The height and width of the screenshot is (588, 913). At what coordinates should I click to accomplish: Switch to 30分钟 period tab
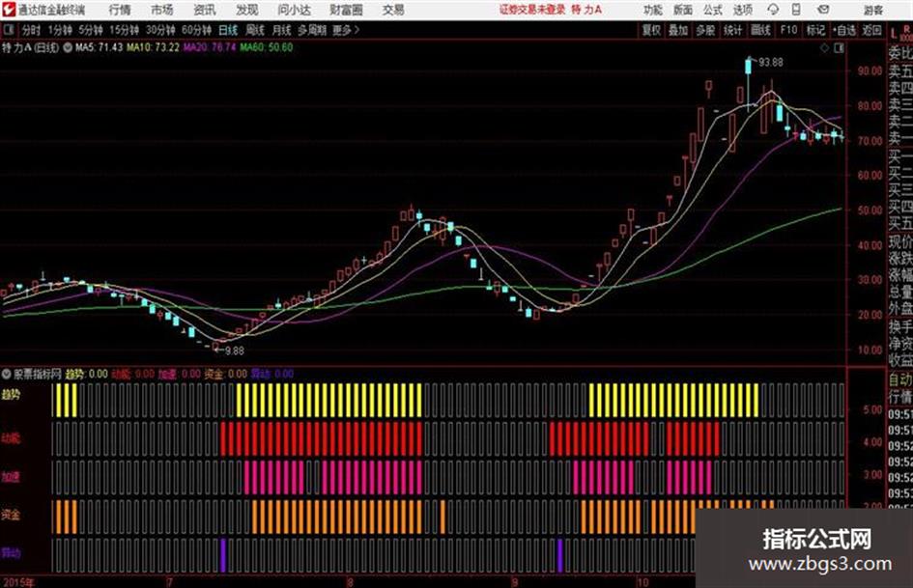[x=160, y=30]
